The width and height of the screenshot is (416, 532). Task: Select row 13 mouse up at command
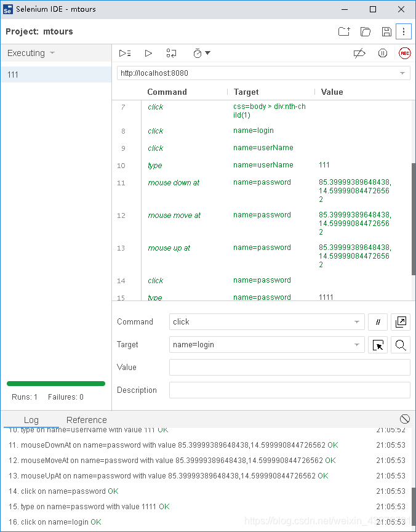(262, 256)
